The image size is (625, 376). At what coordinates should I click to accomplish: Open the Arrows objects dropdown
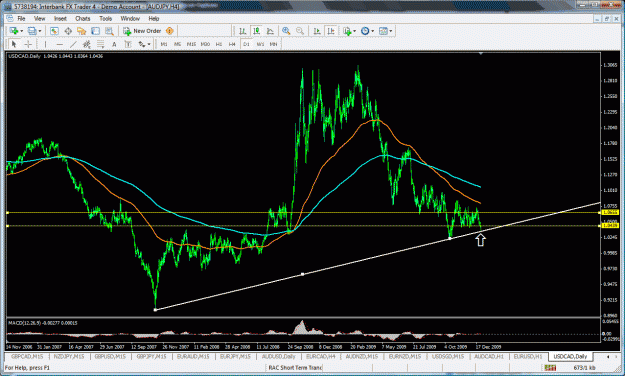click(144, 44)
